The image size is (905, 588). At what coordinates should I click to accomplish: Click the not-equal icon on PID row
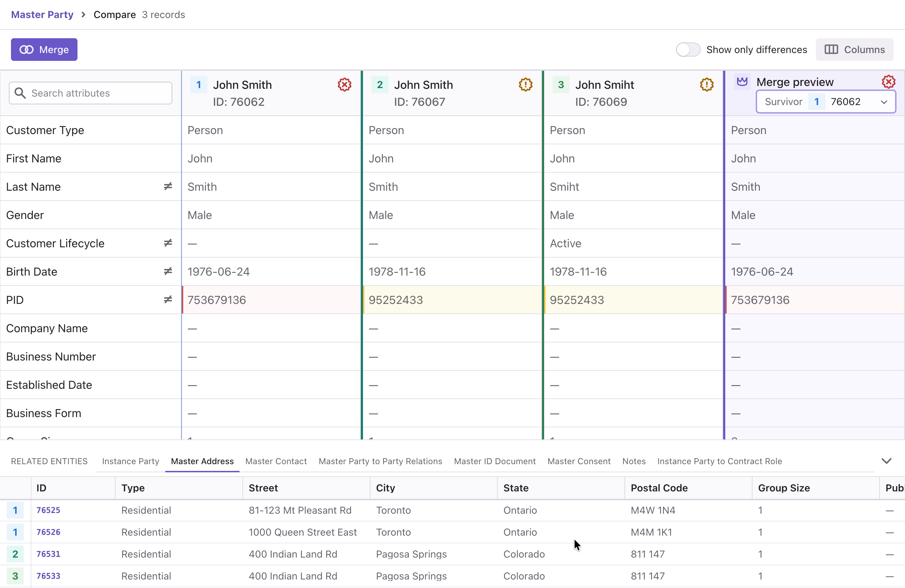click(x=168, y=300)
